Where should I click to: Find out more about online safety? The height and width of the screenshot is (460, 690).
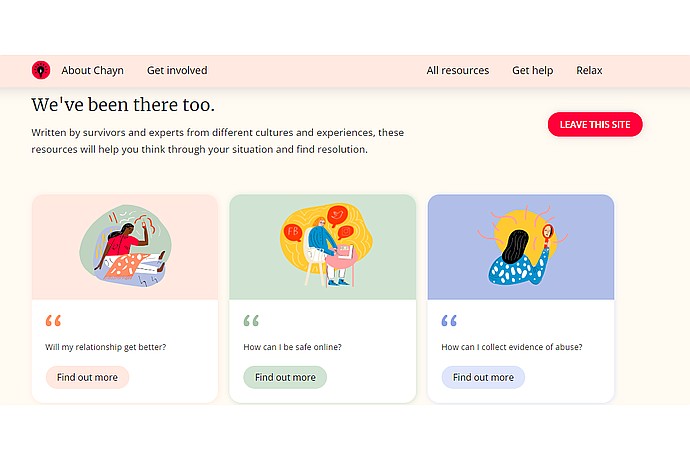tap(285, 377)
